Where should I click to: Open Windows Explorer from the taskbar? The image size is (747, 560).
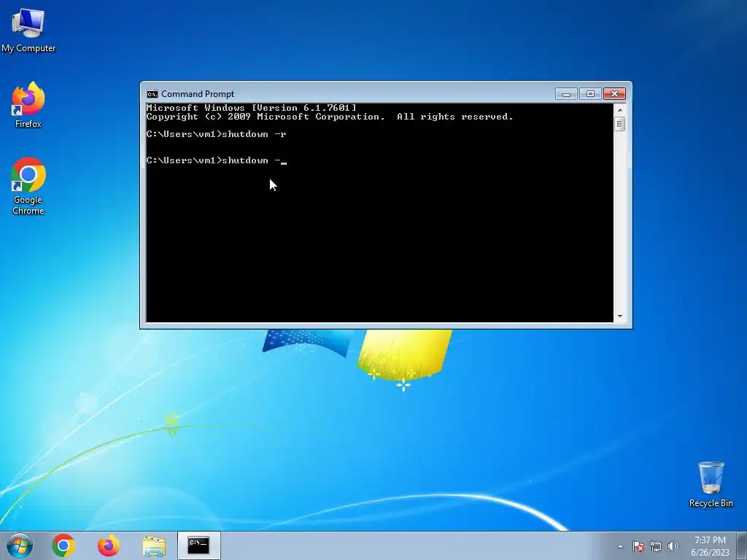pyautogui.click(x=154, y=545)
